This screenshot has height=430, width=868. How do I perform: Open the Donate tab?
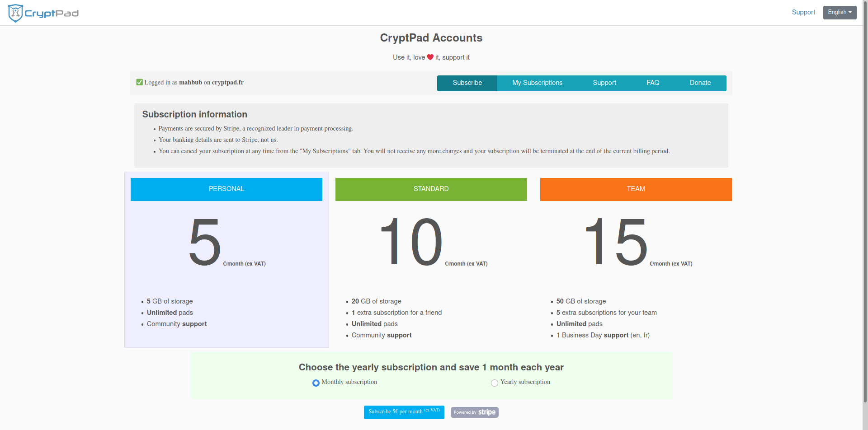tap(700, 83)
